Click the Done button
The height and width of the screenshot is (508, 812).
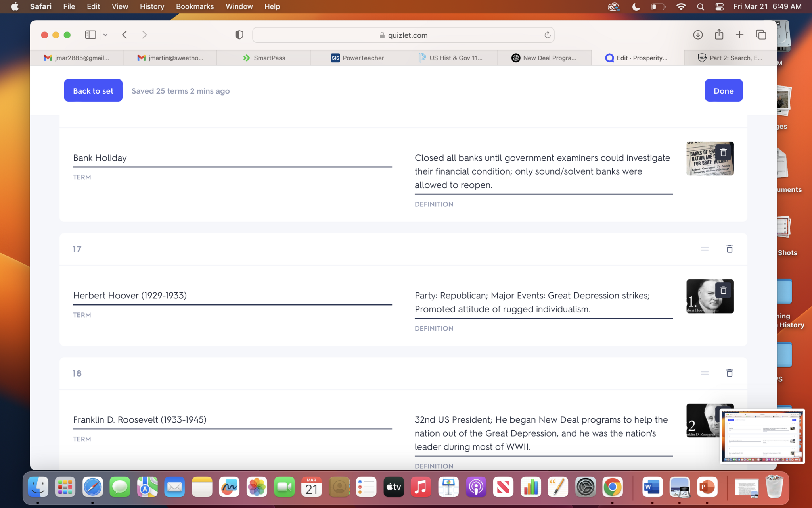coord(723,90)
